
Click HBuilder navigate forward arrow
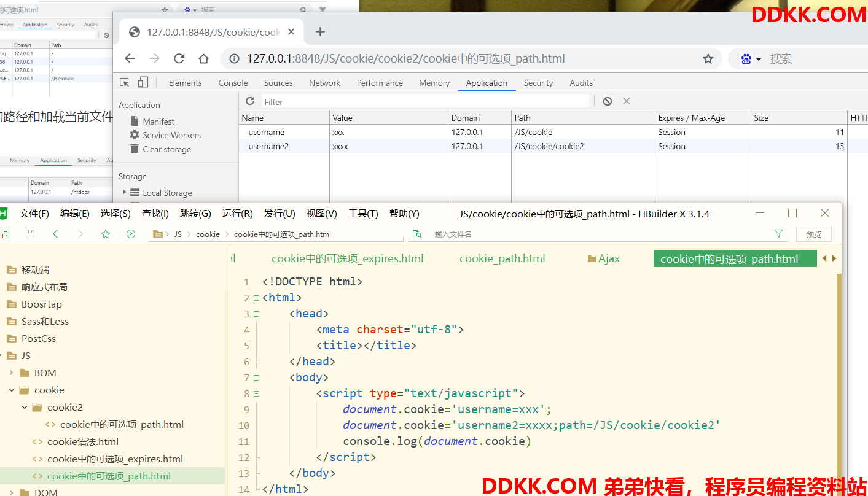pos(80,234)
